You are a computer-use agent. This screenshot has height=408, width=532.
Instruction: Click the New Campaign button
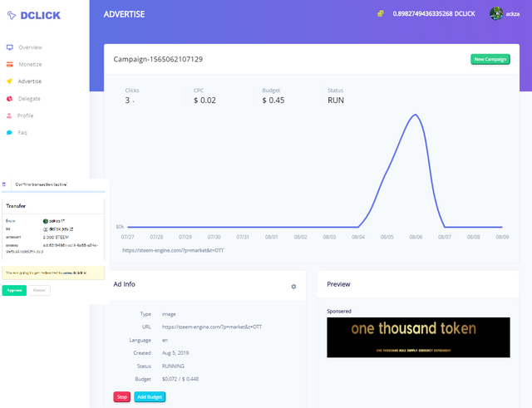point(490,59)
